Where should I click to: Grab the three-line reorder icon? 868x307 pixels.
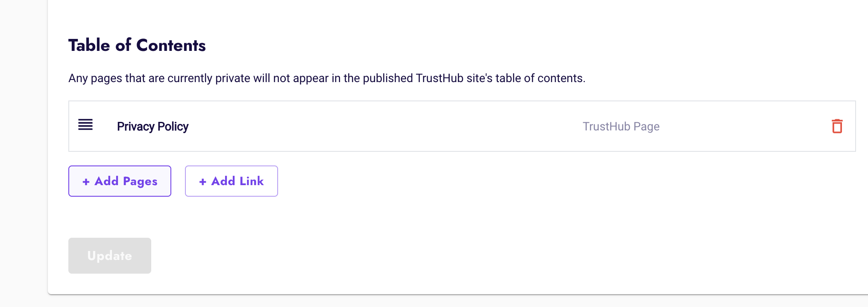coord(85,125)
